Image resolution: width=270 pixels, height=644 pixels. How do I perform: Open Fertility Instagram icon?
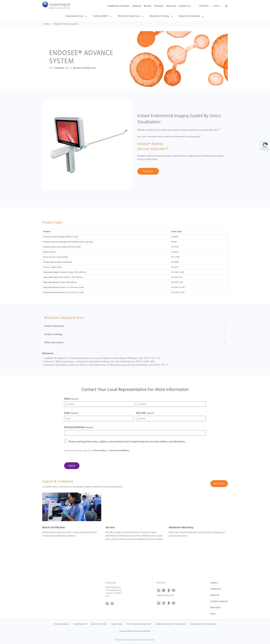(x=164, y=590)
